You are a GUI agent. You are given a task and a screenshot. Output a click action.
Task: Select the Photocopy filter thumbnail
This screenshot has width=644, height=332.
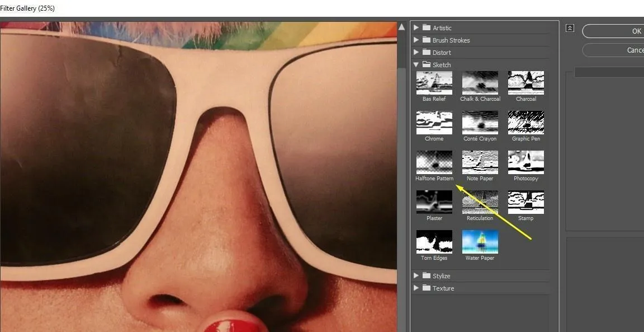click(525, 162)
